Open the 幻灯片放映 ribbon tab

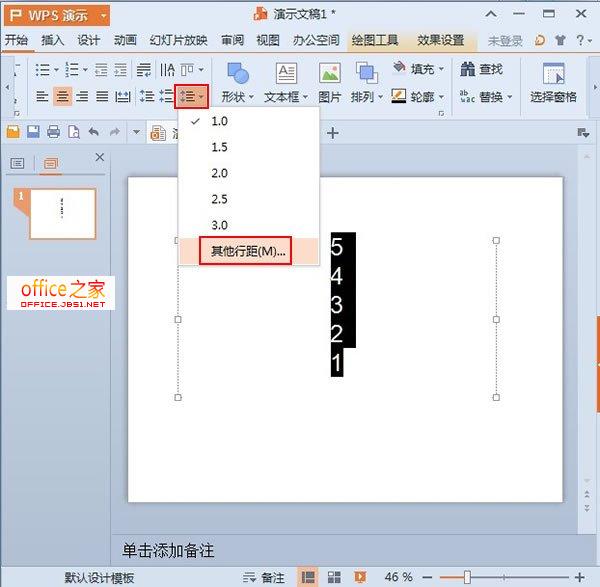tap(179, 40)
